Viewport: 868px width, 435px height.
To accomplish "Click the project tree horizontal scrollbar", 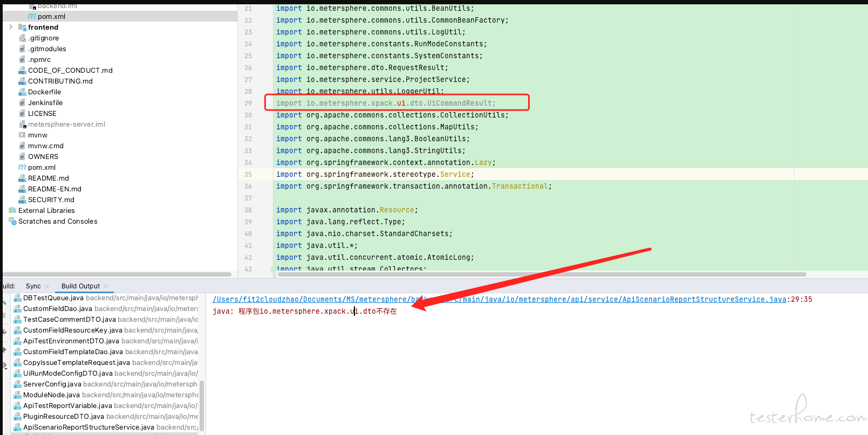I will [x=118, y=274].
